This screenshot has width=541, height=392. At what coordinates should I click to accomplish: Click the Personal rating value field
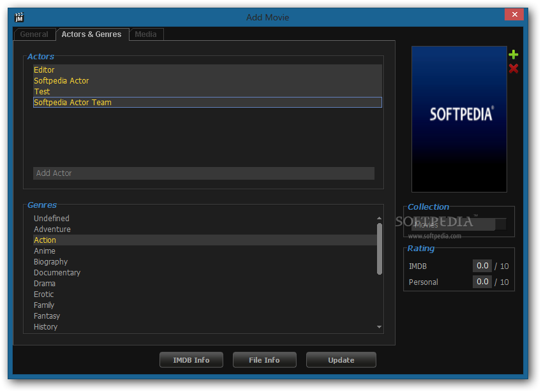[482, 282]
